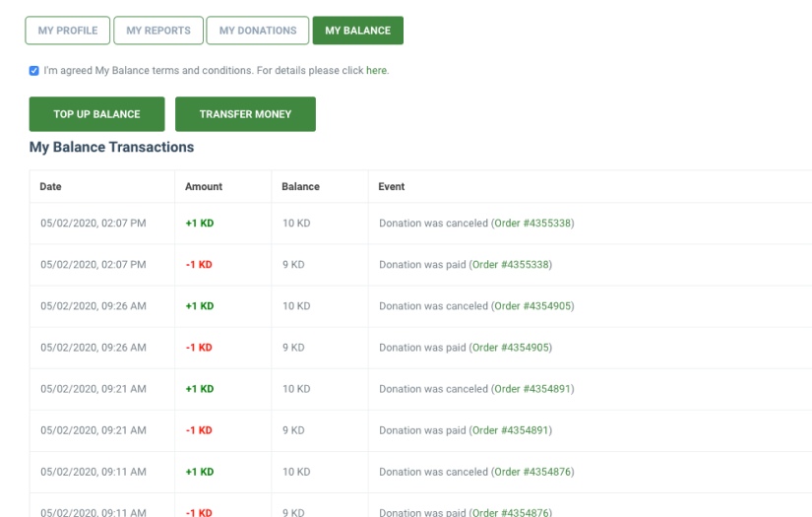Select the My Balance tab
The image size is (812, 517).
coord(358,31)
